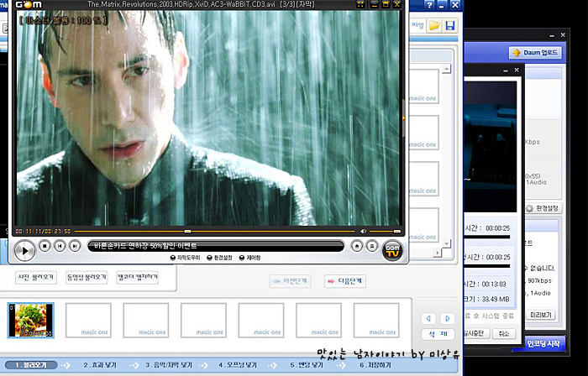Click the GOM logo in title bar
This screenshot has width=588, height=376.
coord(29,4)
